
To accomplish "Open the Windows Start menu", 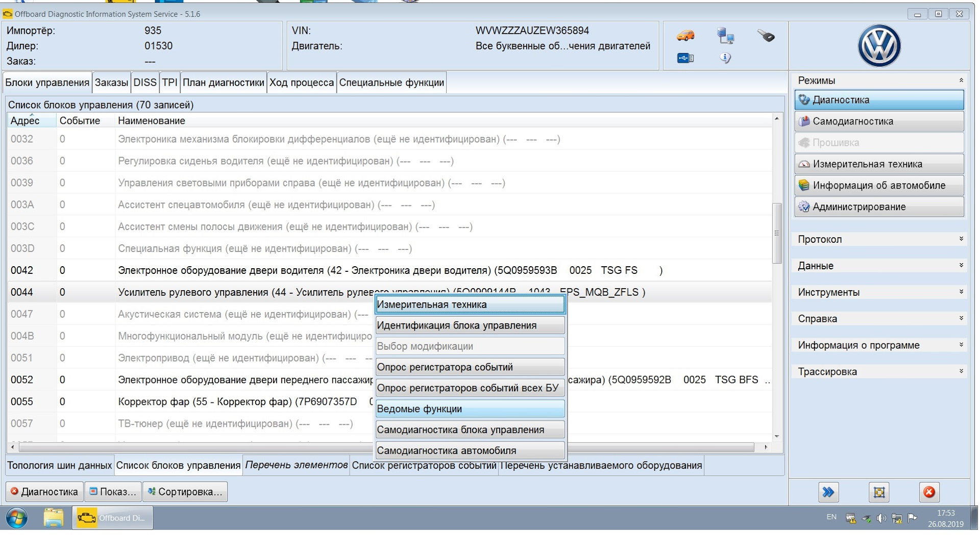I will click(16, 519).
